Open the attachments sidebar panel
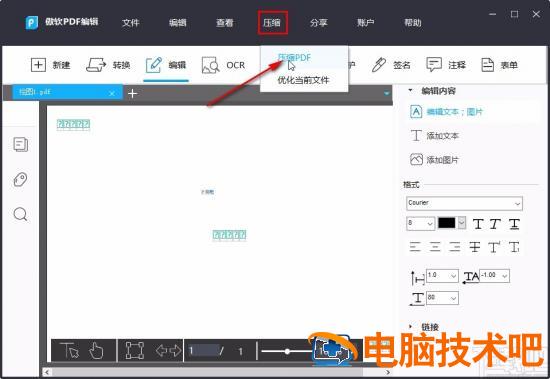Viewport: 550px width, 379px height. tap(20, 179)
